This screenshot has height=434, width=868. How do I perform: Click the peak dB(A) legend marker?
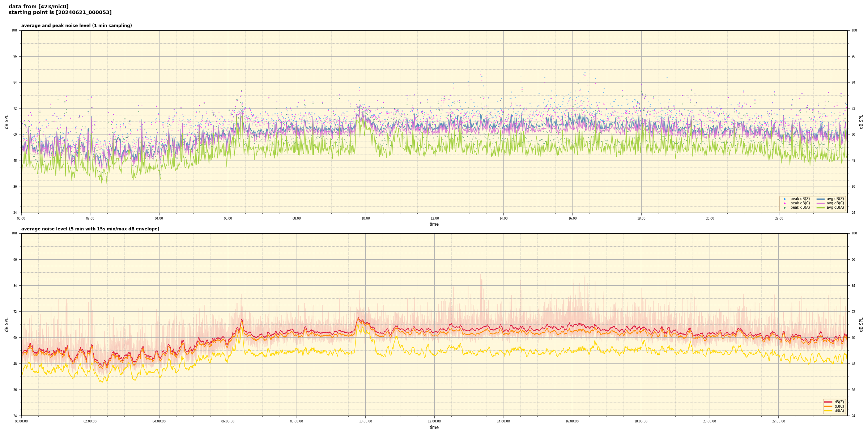tap(784, 208)
